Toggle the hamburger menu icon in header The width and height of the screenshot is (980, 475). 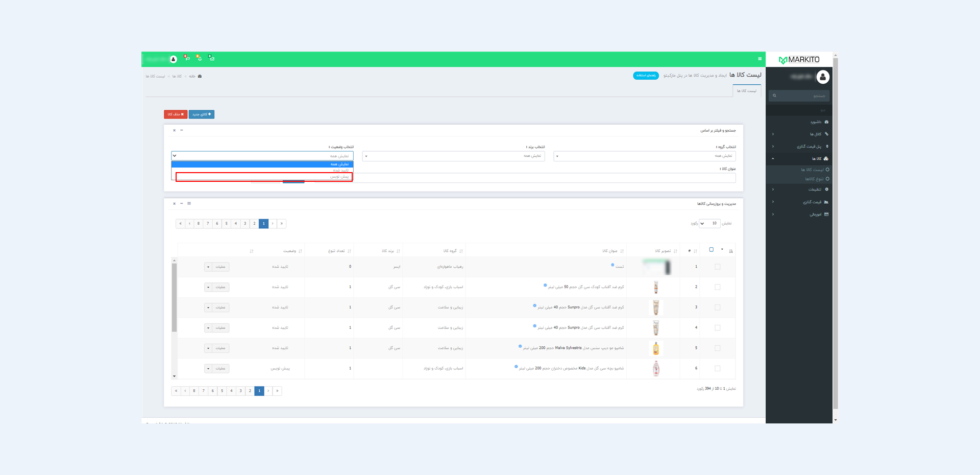[x=759, y=59]
